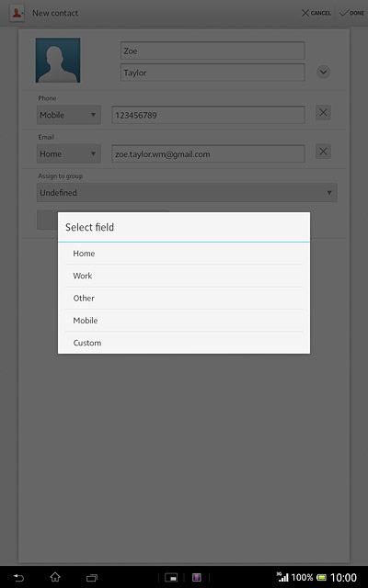Tap the contact photo placeholder
The image size is (368, 588).
[58, 60]
